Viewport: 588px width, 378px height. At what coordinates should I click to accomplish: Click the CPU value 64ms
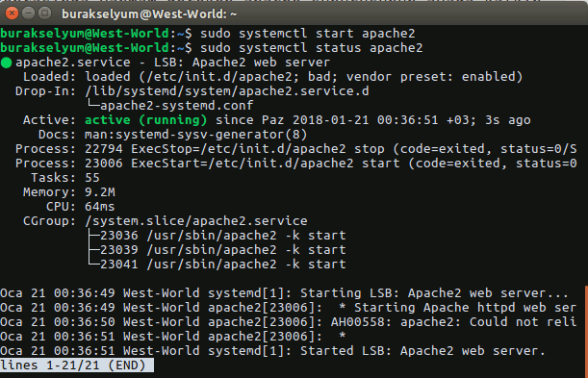(100, 207)
